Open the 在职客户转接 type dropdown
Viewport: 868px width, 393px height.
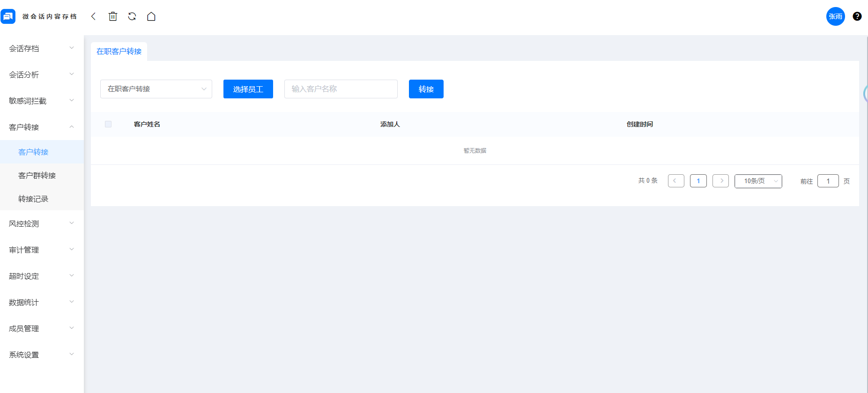click(x=156, y=89)
